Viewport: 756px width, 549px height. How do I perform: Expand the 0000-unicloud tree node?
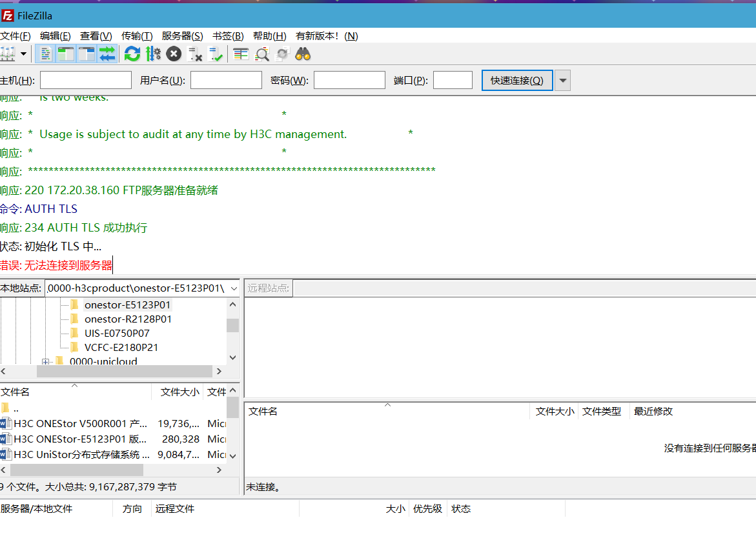pos(46,362)
